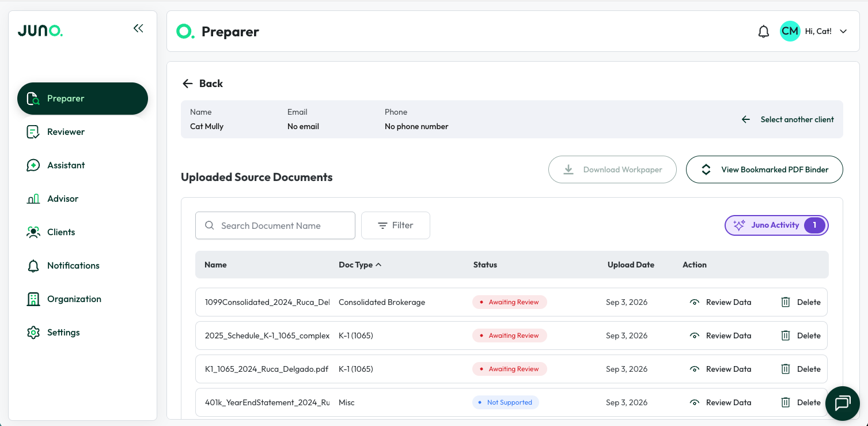Image resolution: width=868 pixels, height=426 pixels.
Task: Open Juno Activity badge button
Action: coord(776,225)
